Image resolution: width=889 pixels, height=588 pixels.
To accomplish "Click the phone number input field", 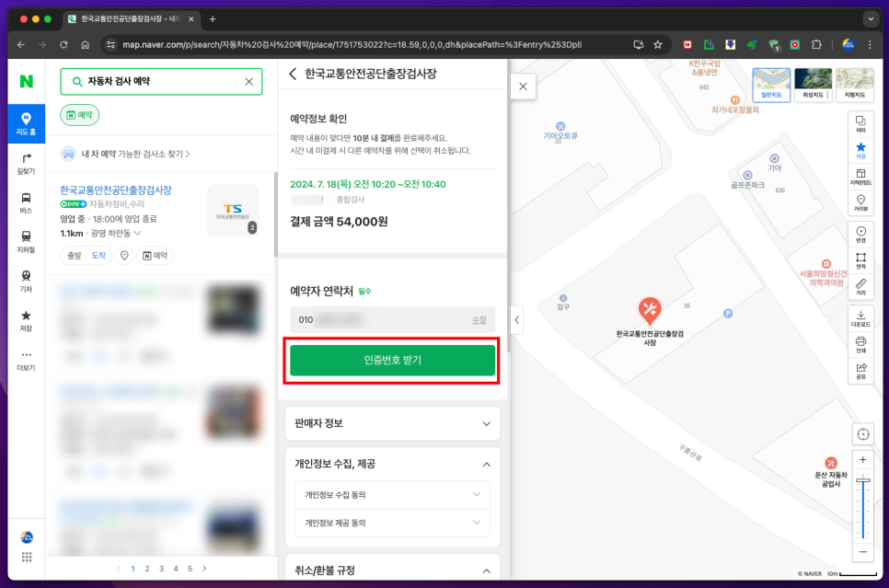I will 392,320.
